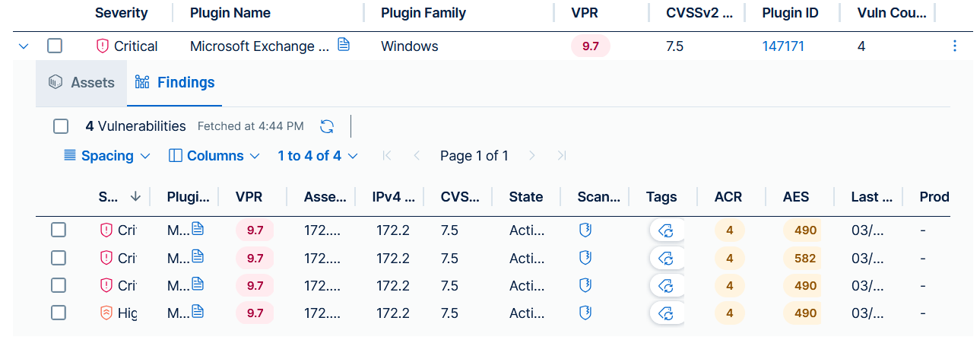The image size is (980, 343).
Task: Select the Findings tab
Action: [175, 83]
